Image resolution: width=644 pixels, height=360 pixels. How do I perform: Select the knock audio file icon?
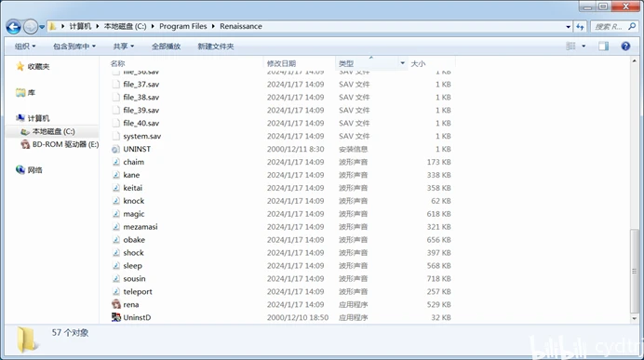[x=116, y=201]
